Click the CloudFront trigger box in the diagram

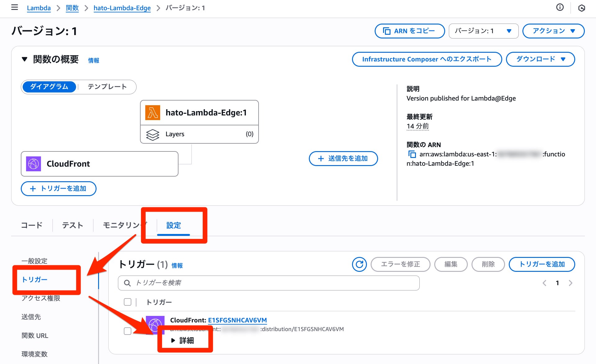(x=100, y=164)
